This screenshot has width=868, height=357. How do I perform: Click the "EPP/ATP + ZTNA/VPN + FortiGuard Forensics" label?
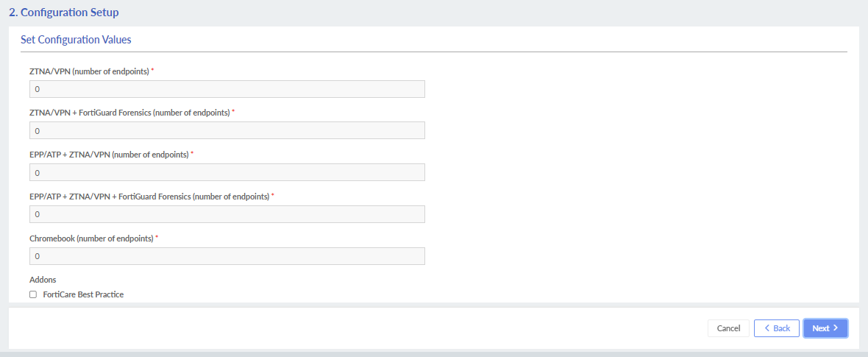pos(149,197)
